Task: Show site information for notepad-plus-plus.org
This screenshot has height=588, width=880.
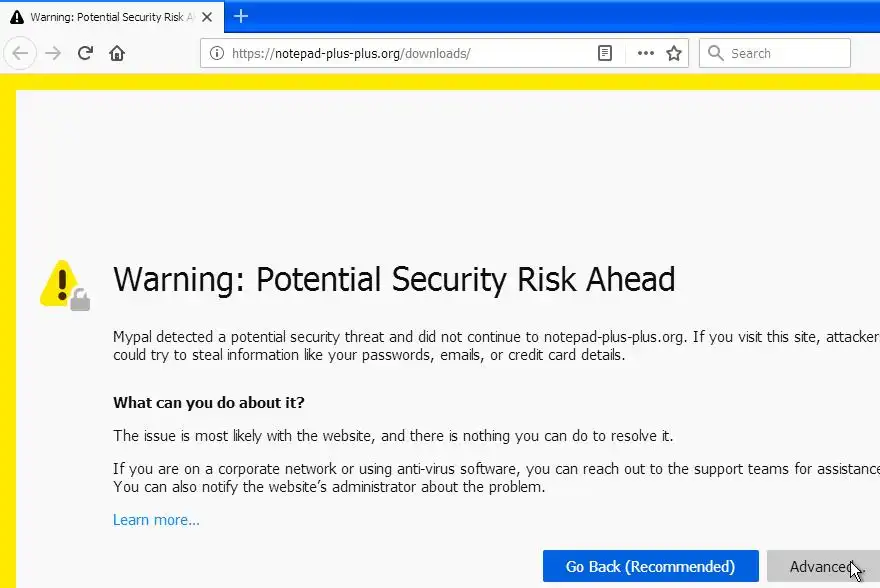Action: tap(217, 53)
